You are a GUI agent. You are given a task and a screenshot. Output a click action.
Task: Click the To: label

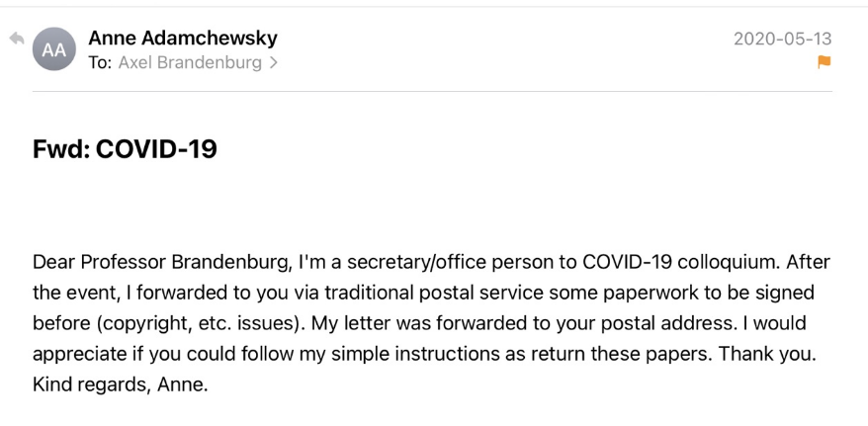pos(100,63)
